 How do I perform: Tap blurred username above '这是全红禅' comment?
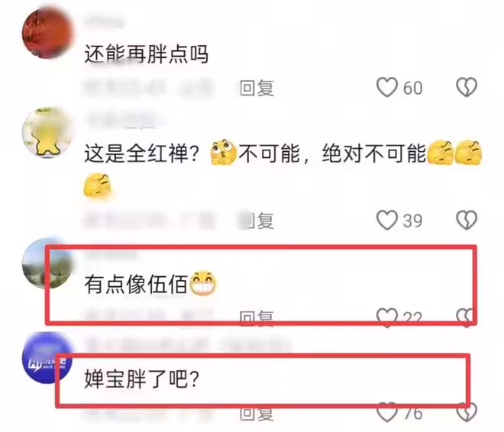(126, 121)
